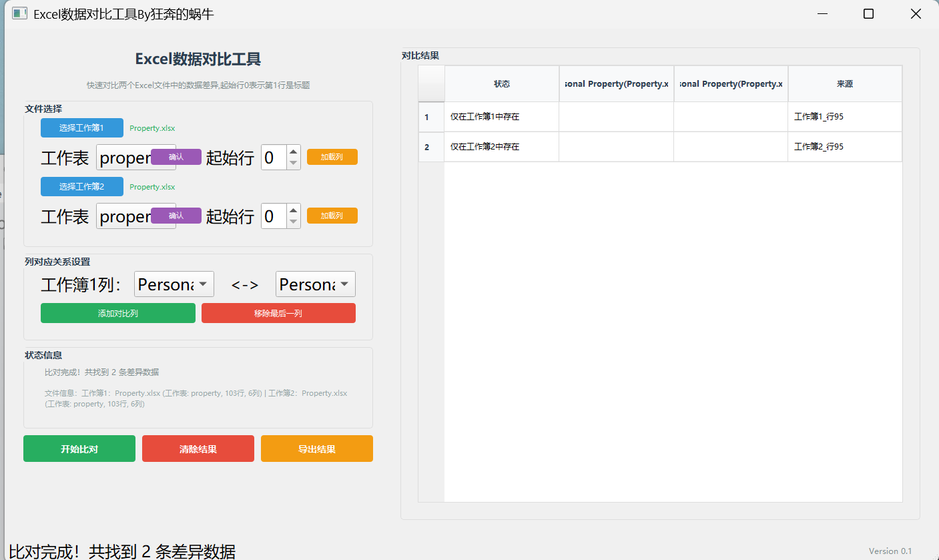Select result row 2 header

430,147
